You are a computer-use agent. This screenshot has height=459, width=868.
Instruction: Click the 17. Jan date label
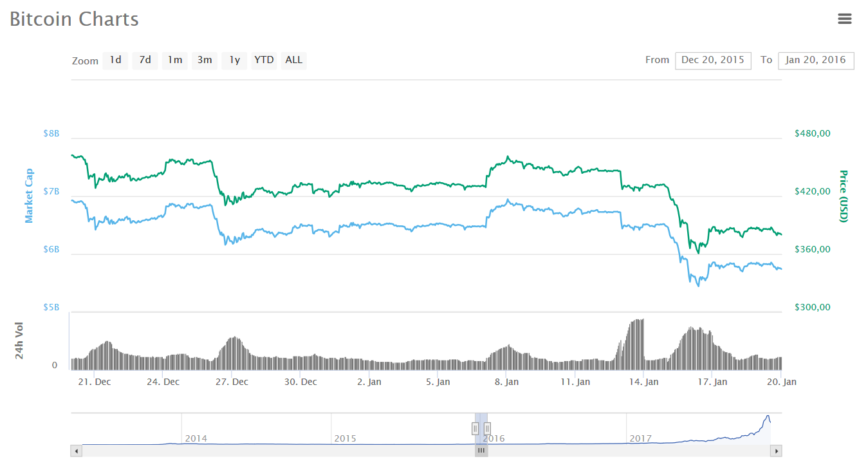point(712,382)
